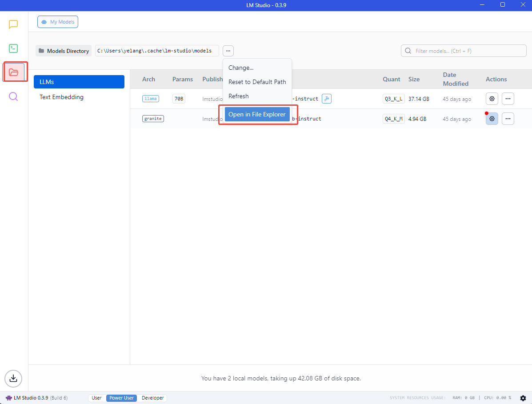Switch to Power User mode

click(x=121, y=398)
